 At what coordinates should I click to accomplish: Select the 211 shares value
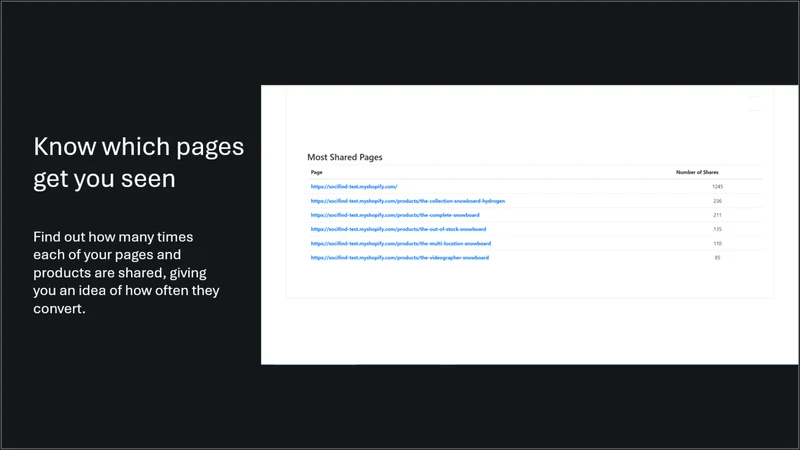pos(717,215)
